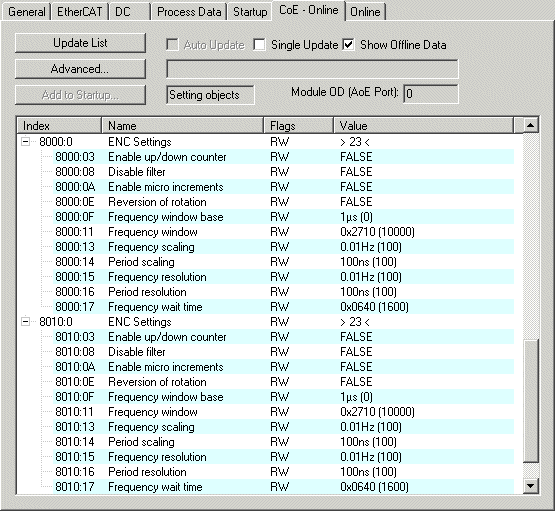Collapse the 8000:0 ENC Settings node
555x511 pixels.
pos(25,142)
